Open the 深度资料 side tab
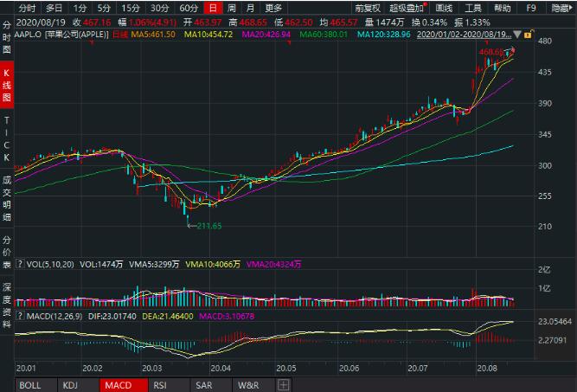 pyautogui.click(x=7, y=305)
